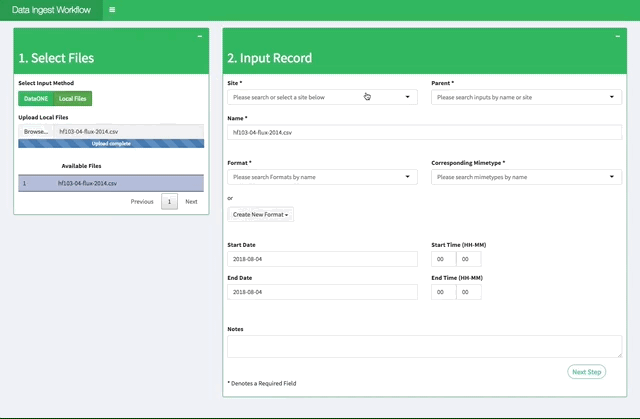
Task: Click the Upload complete progress bar
Action: 111,143
